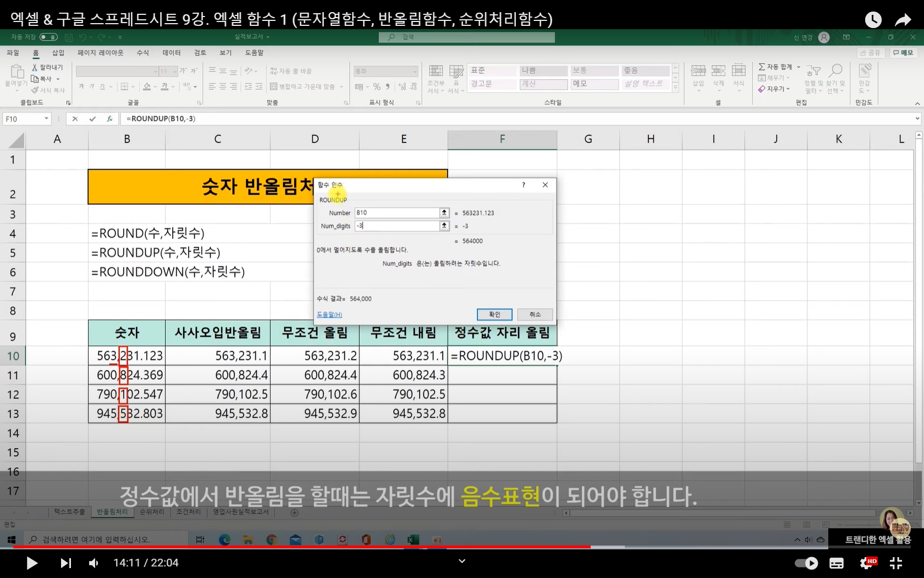Mute the video volume

(x=94, y=563)
